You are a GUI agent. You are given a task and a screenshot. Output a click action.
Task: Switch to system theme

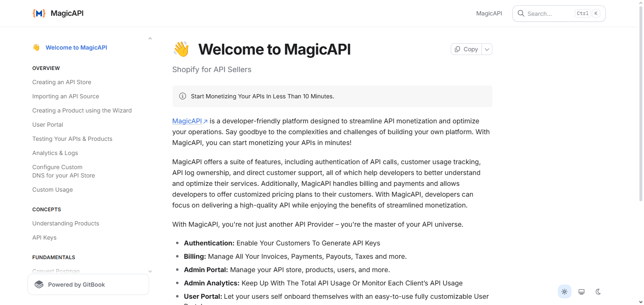[582, 292]
